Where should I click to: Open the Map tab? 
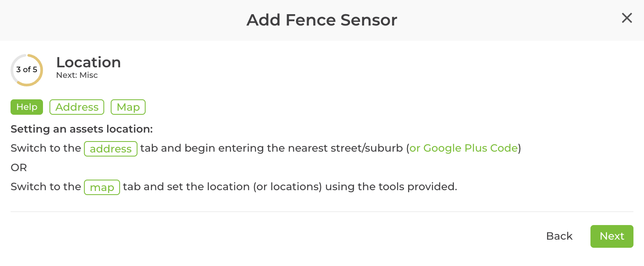[128, 107]
